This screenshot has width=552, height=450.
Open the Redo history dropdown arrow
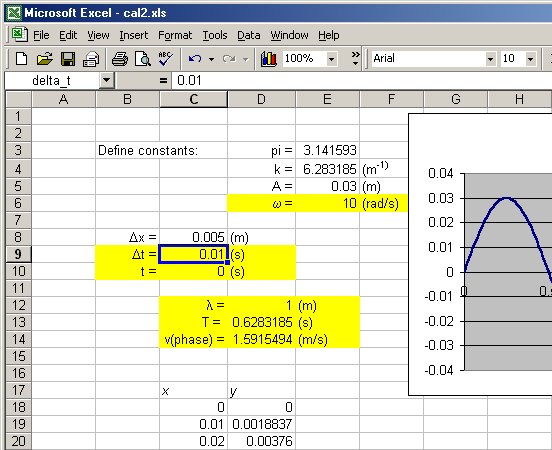(x=245, y=59)
